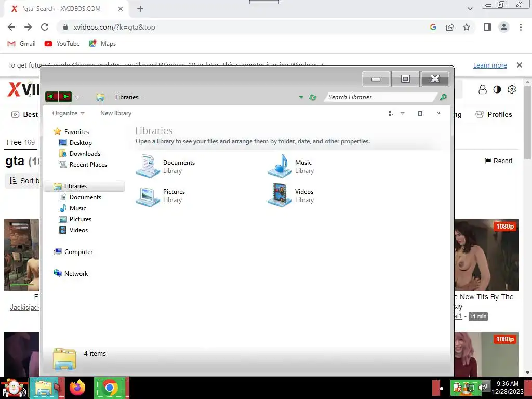Launch Firefox from the taskbar
The width and height of the screenshot is (532, 399).
77,388
